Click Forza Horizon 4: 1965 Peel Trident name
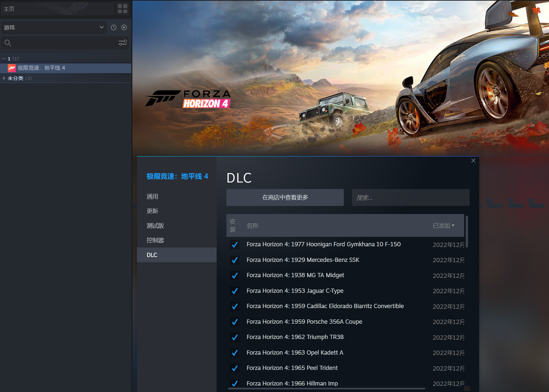 (292, 368)
